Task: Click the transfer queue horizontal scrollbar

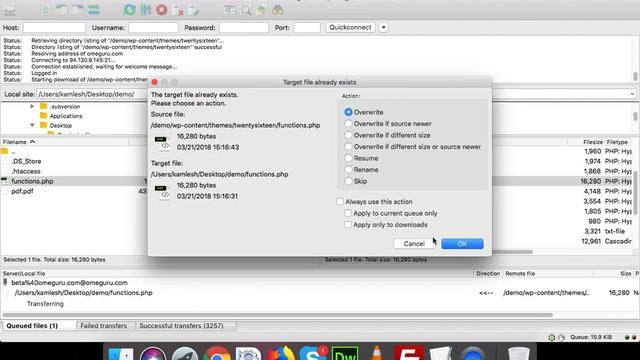Action: 278,315
